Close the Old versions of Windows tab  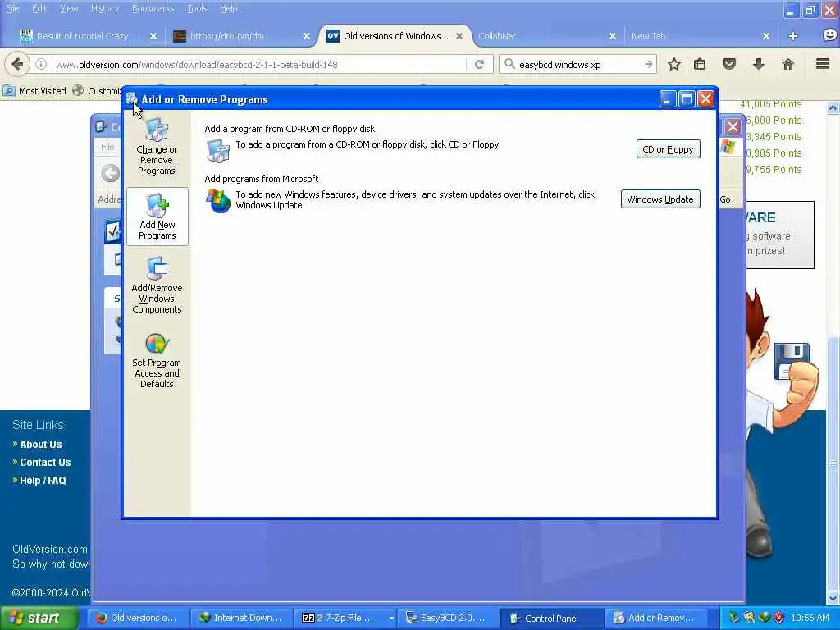click(x=459, y=36)
